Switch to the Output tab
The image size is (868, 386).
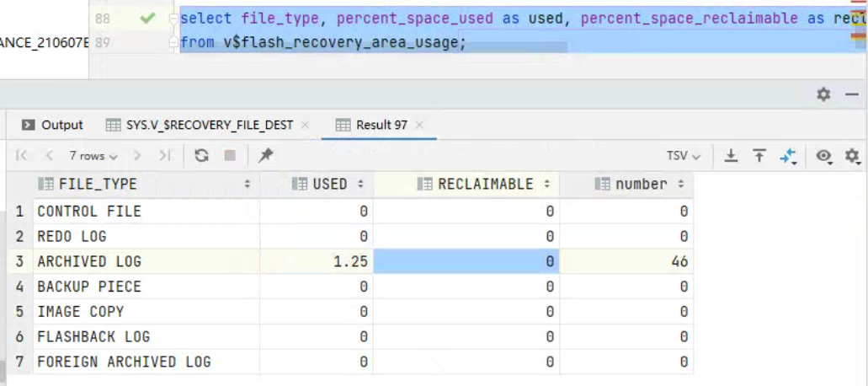53,125
